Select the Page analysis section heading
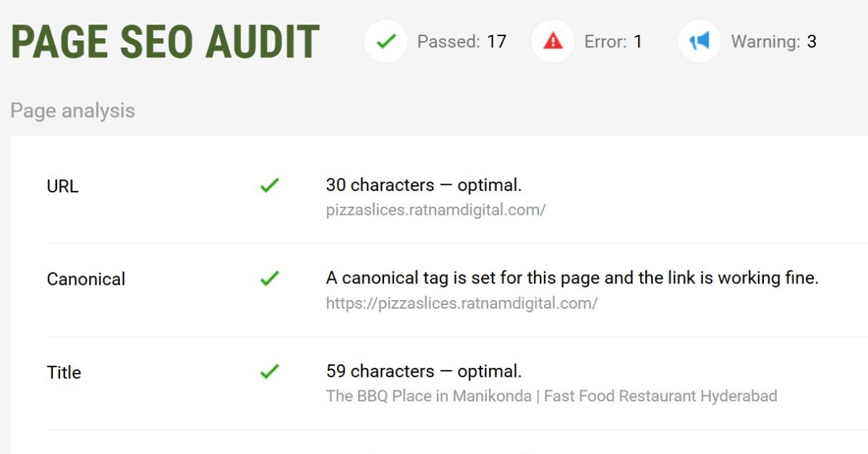 pos(72,111)
